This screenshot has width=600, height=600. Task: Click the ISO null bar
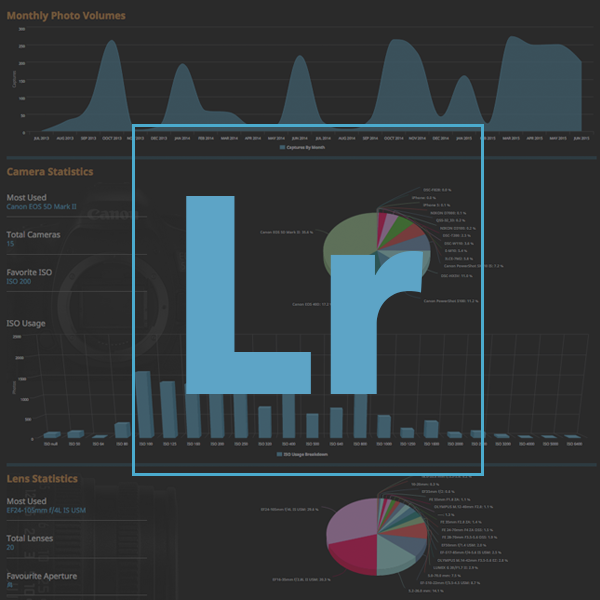click(x=52, y=435)
